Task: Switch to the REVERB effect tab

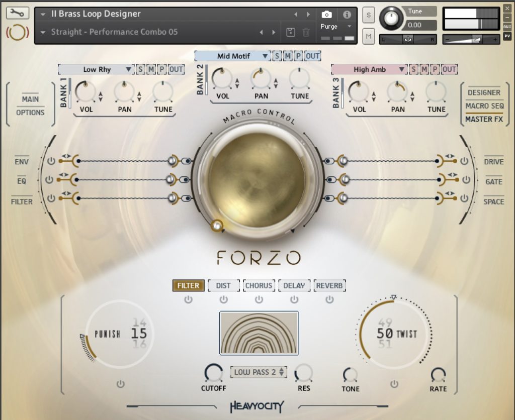Action: click(329, 285)
